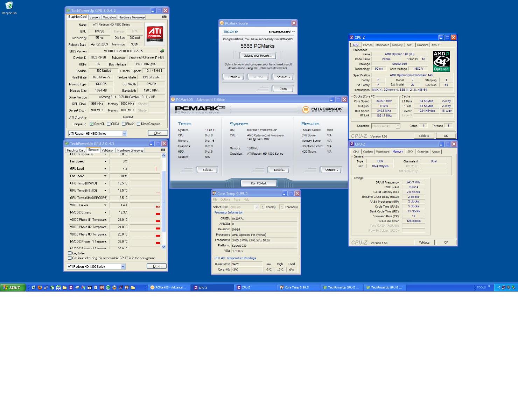Switch to Validation tab in GPU-Z Graphics Card window

click(109, 17)
